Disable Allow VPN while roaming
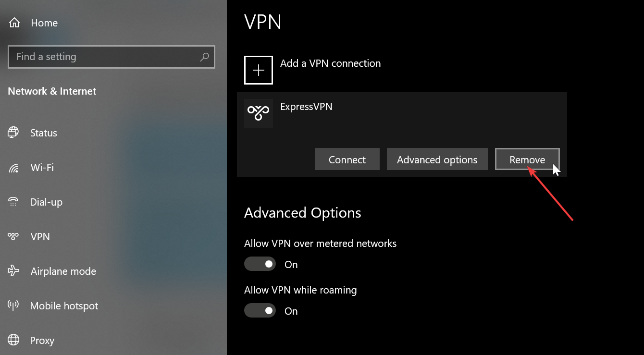Screen dimensions: 644x355 (x=260, y=310)
